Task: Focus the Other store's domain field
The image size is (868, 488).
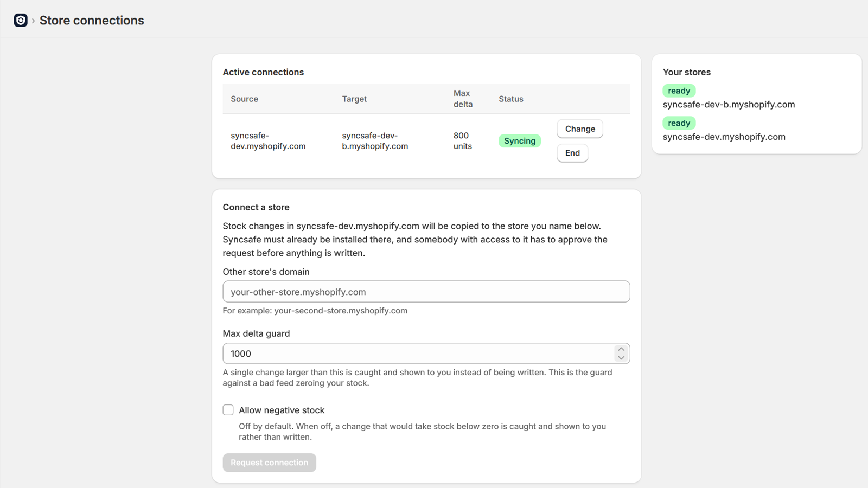Action: point(426,292)
